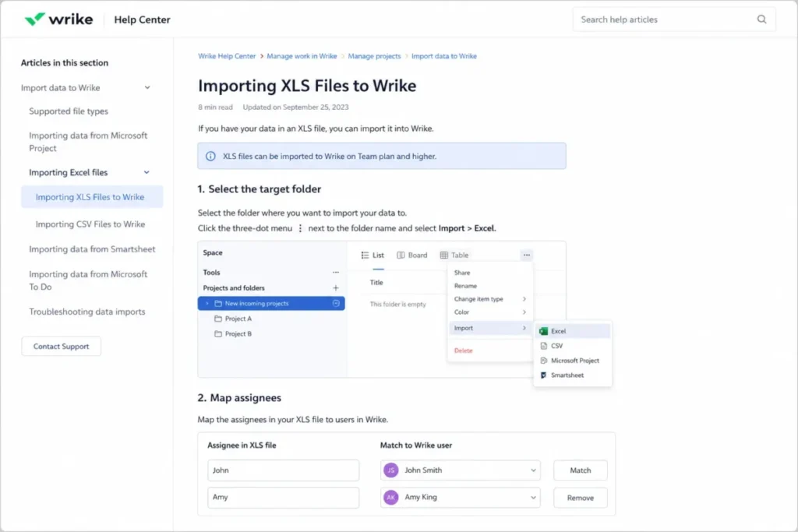798x532 pixels.
Task: Open the John Smith user dropdown
Action: pyautogui.click(x=533, y=470)
